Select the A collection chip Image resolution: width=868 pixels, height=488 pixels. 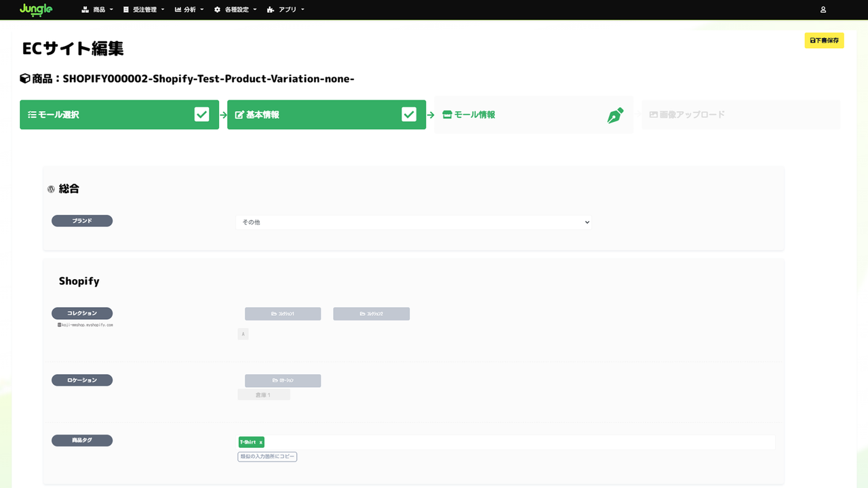pyautogui.click(x=243, y=334)
